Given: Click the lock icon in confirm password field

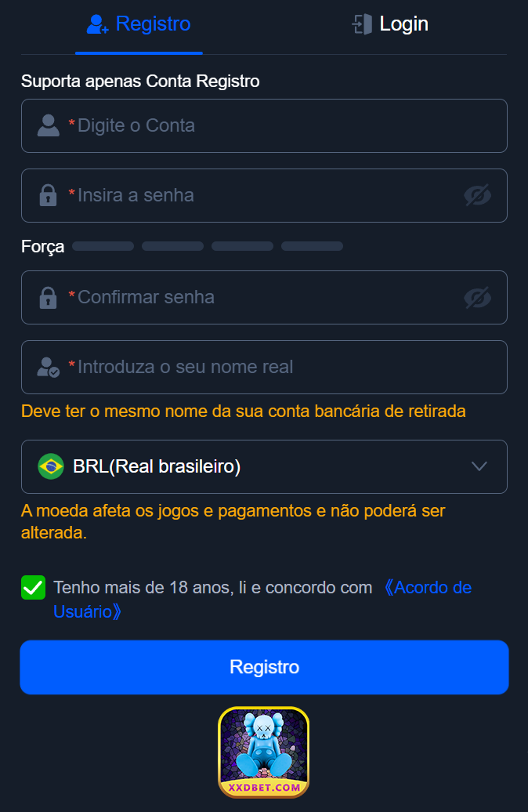Looking at the screenshot, I should [x=47, y=298].
